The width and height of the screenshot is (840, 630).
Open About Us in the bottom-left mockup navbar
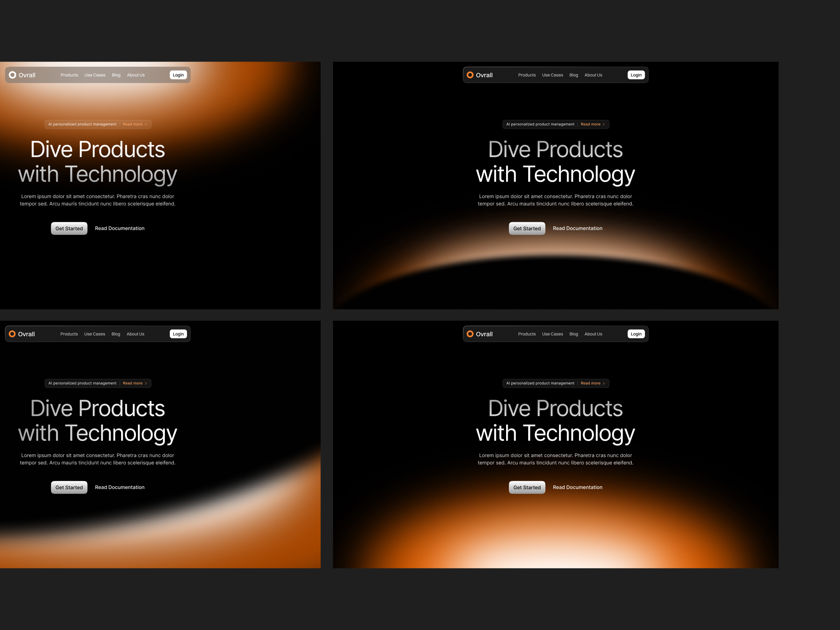[135, 334]
